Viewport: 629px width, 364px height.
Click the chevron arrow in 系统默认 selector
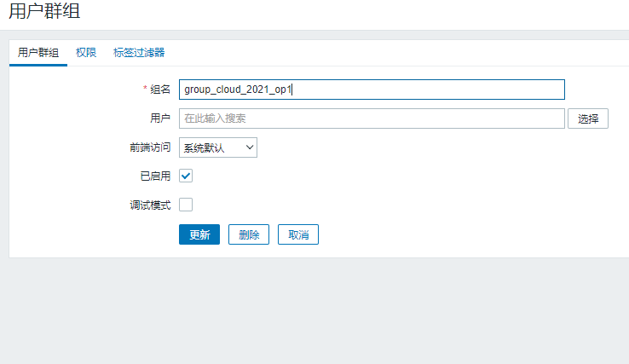[250, 147]
